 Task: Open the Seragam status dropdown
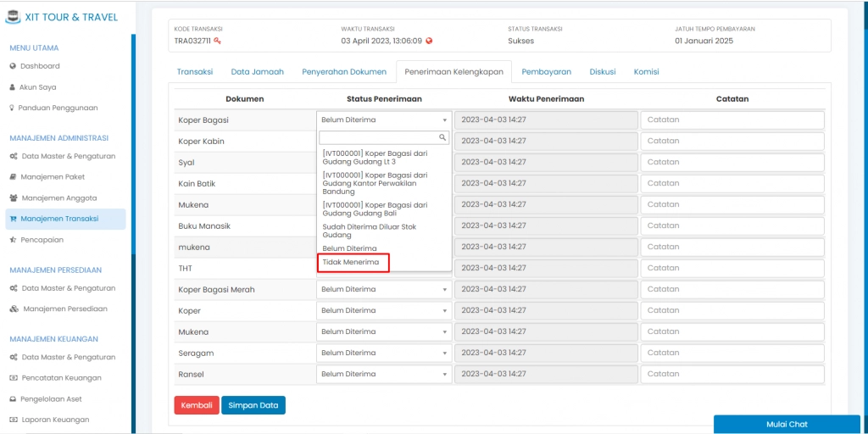coord(384,353)
